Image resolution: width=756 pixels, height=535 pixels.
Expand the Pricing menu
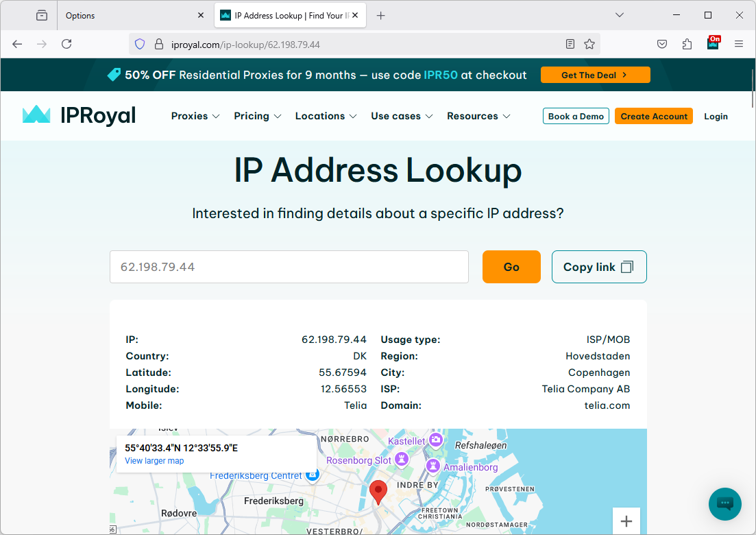point(258,117)
